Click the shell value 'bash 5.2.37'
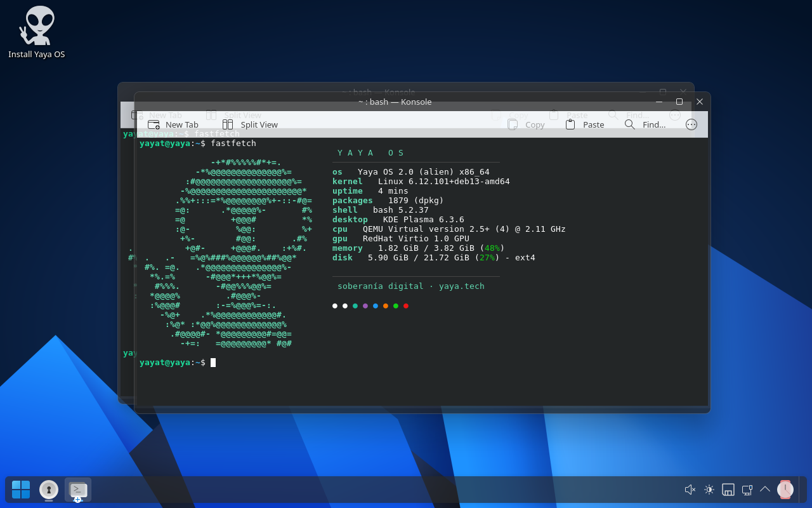This screenshot has width=812, height=508. coord(401,210)
